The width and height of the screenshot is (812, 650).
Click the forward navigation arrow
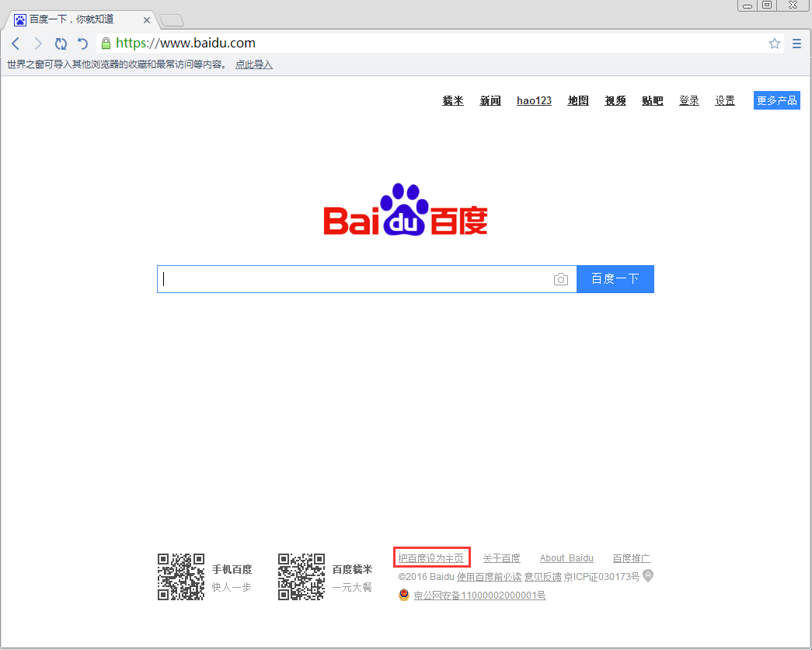click(37, 44)
